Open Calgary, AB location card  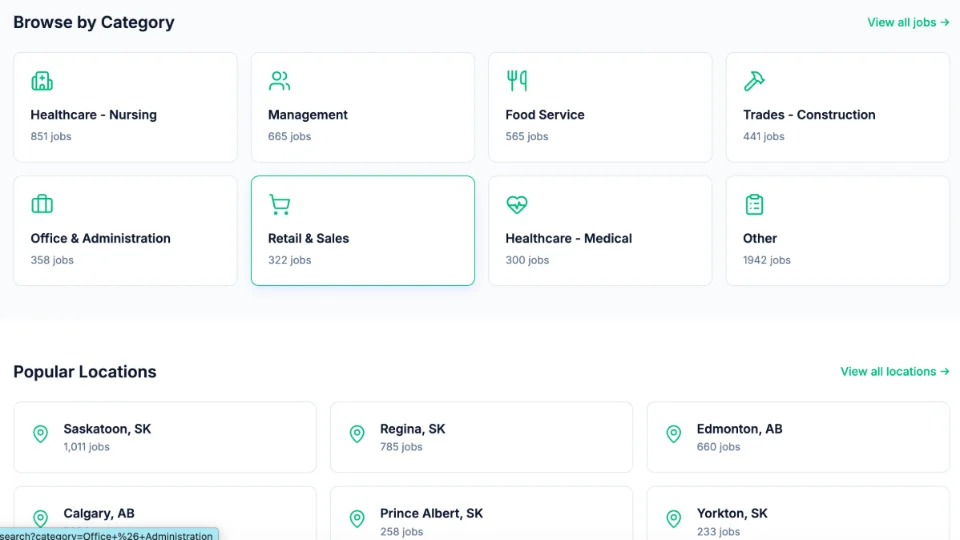click(165, 512)
